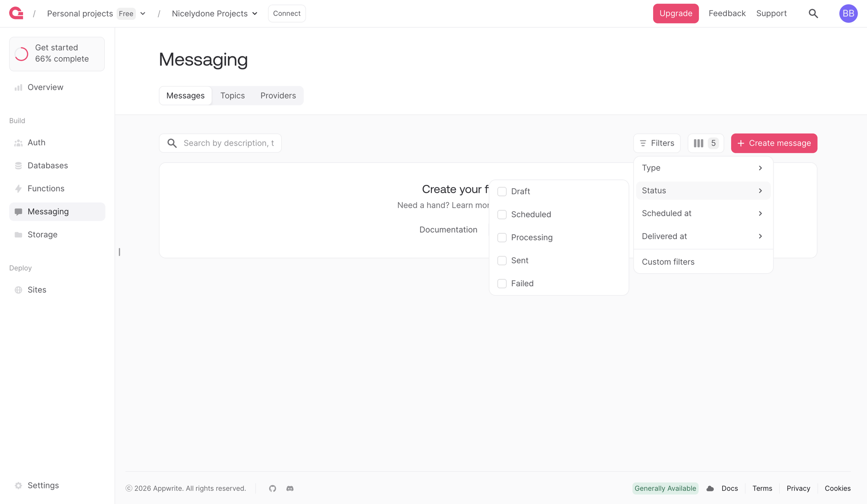This screenshot has height=504, width=867.
Task: Click the Get started progress ring
Action: coord(21,54)
